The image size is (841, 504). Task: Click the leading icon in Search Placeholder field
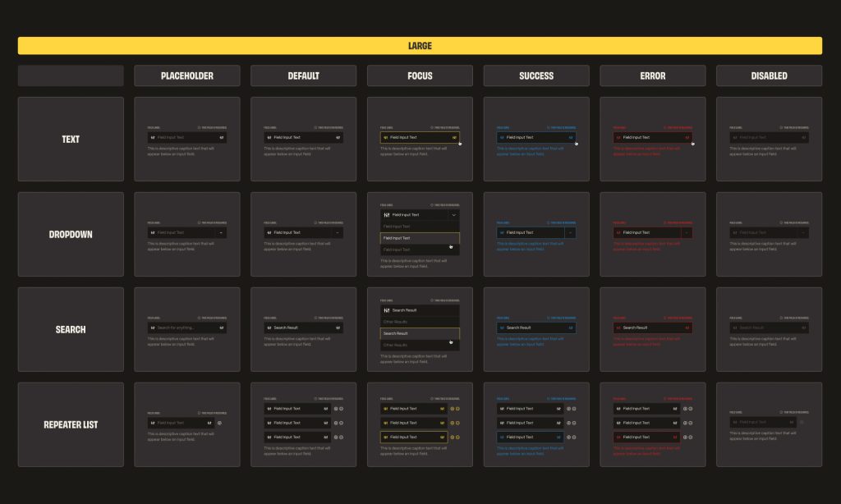tap(153, 328)
